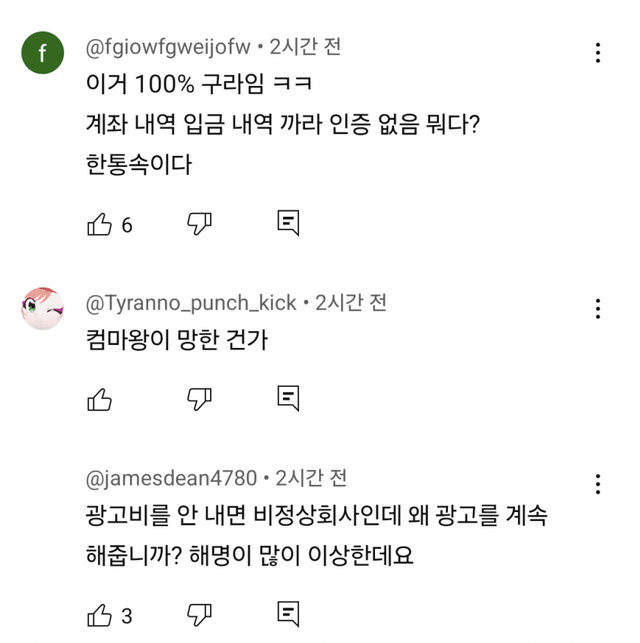Open more options for @fgiowfgweijofw's comment
Viewport: 640px width, 643px height.
click(598, 53)
